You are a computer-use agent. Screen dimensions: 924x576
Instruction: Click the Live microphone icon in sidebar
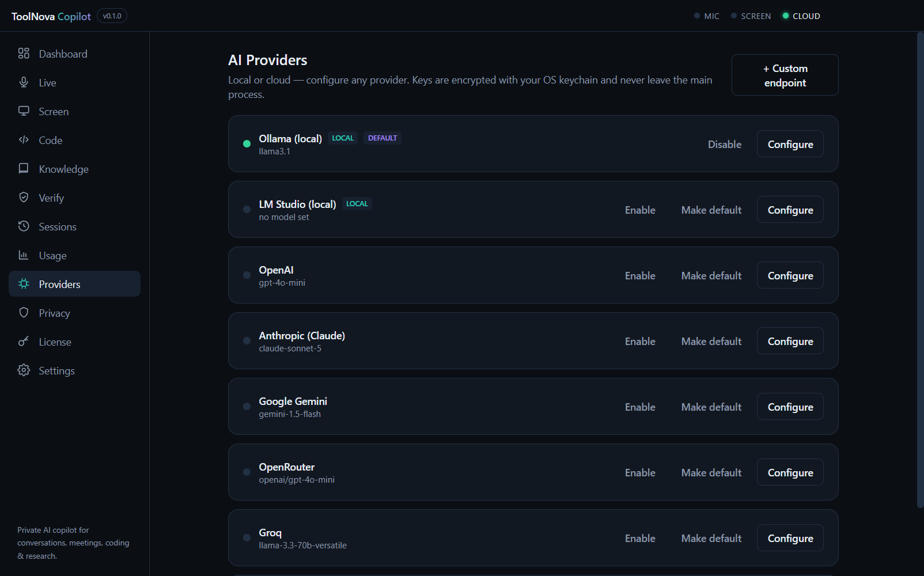pyautogui.click(x=24, y=82)
